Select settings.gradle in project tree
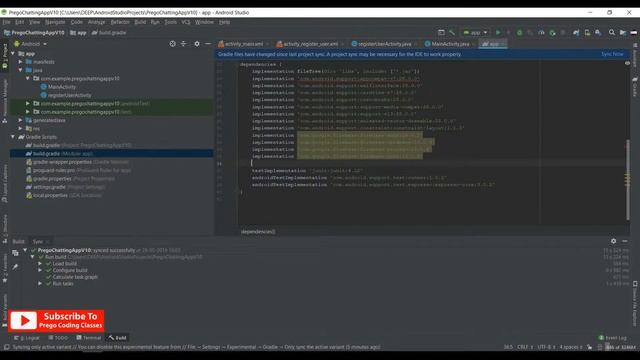The width and height of the screenshot is (640, 360). pos(49,187)
